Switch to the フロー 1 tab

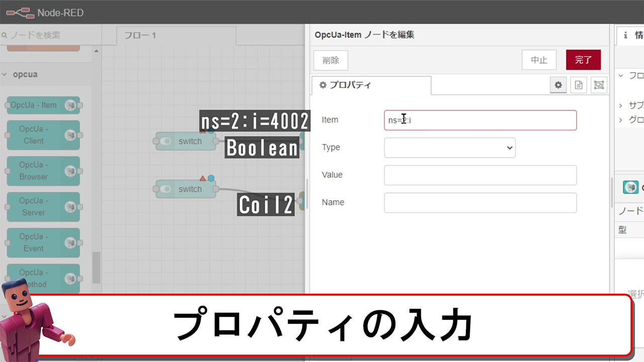pos(141,36)
